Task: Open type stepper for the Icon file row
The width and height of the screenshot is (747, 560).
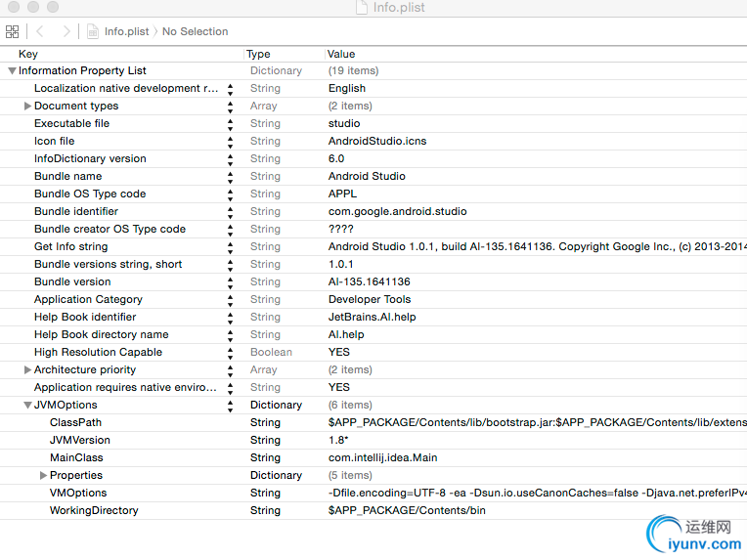Action: 231,141
